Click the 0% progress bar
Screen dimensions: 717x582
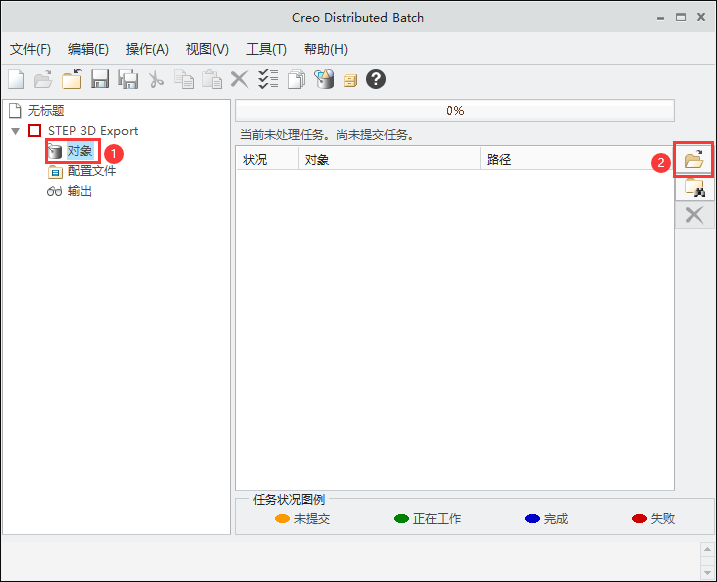coord(455,111)
